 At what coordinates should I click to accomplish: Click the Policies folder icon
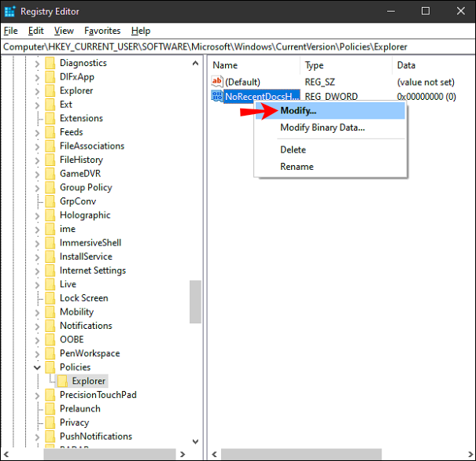point(50,367)
